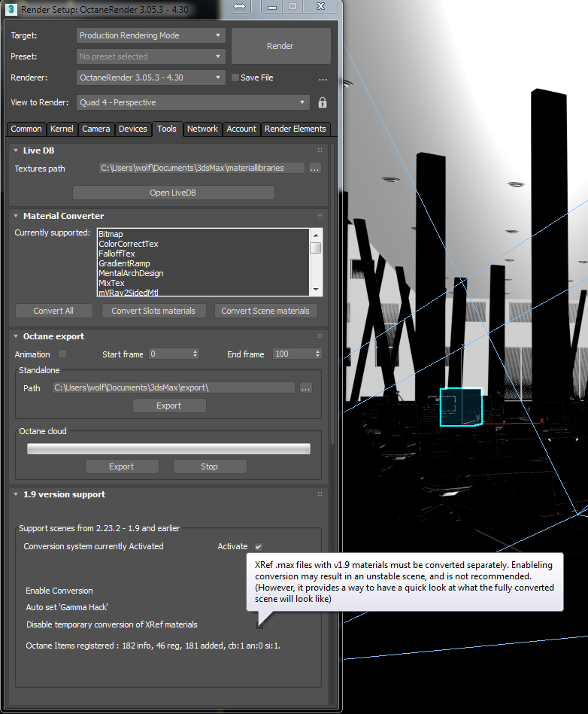Collapse the Octane export rollout

point(16,336)
